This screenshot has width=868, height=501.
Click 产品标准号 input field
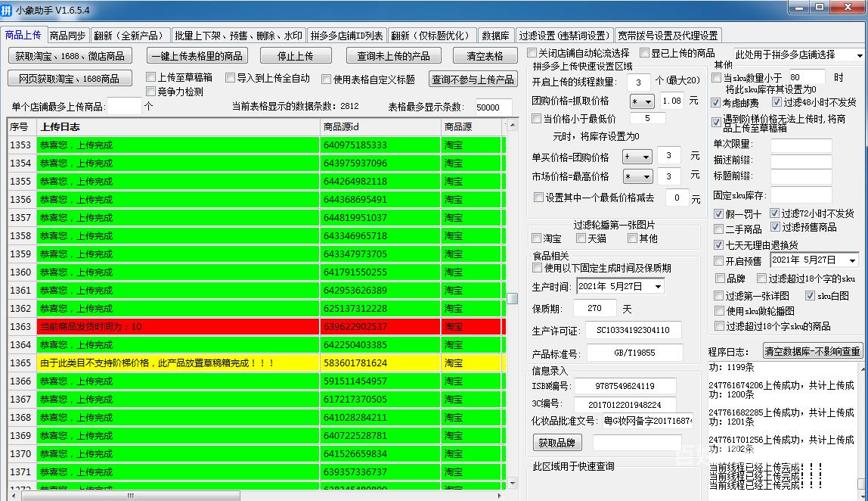[x=634, y=353]
